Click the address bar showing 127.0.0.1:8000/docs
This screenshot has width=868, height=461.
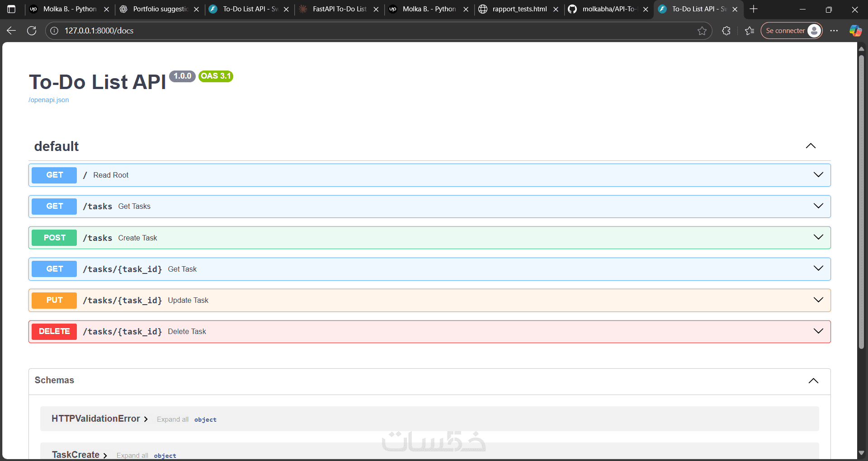pos(378,31)
